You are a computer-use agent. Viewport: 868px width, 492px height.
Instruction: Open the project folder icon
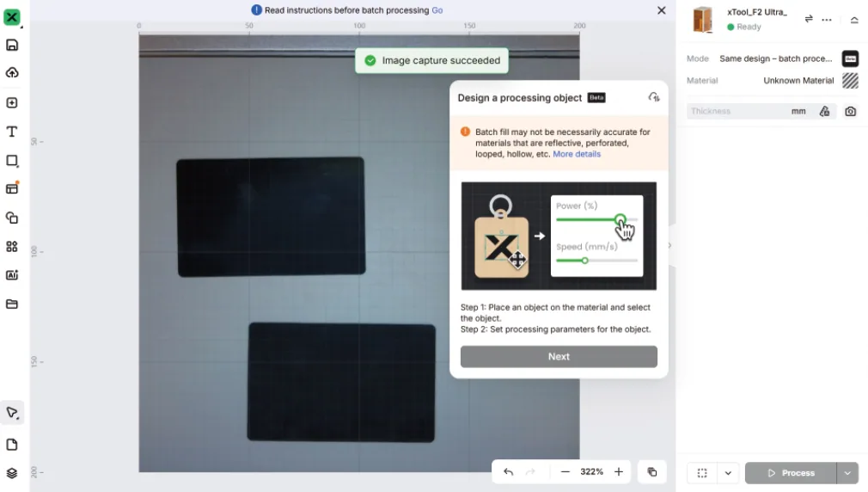coord(12,304)
